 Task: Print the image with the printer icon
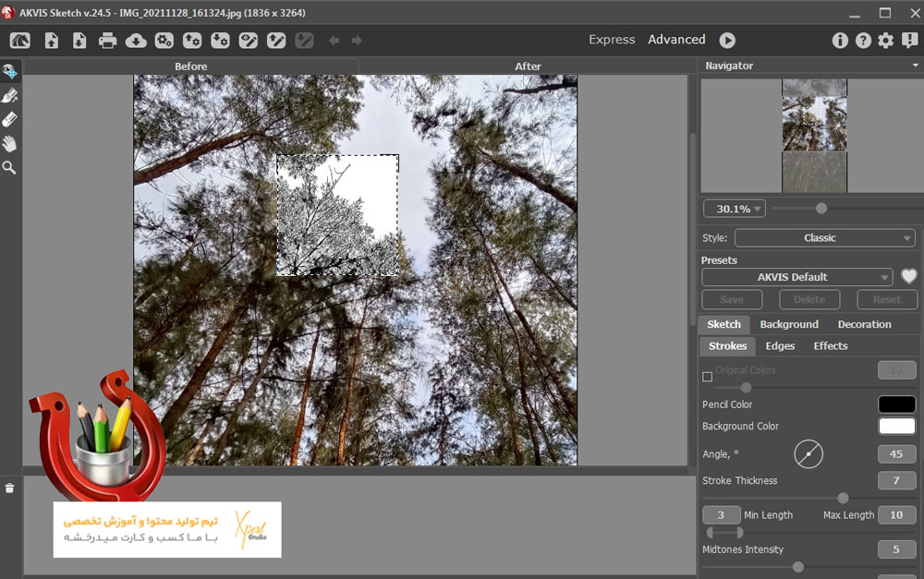(107, 40)
